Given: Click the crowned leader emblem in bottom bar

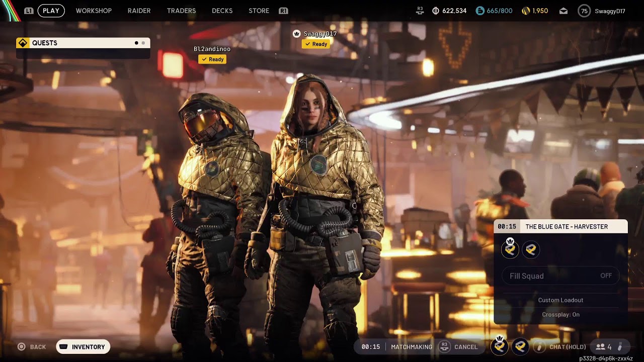Looking at the screenshot, I should point(499,345).
